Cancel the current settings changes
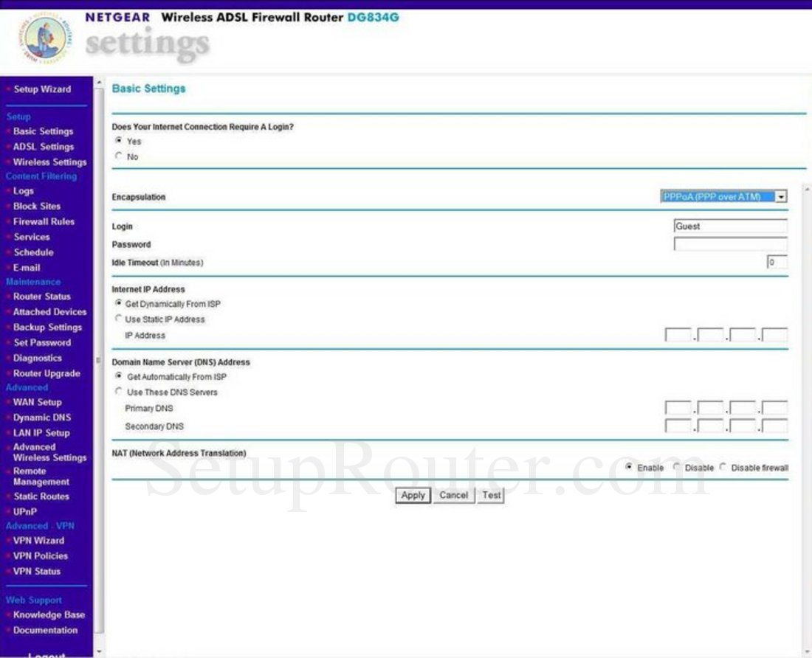The height and width of the screenshot is (658, 812). (x=453, y=495)
